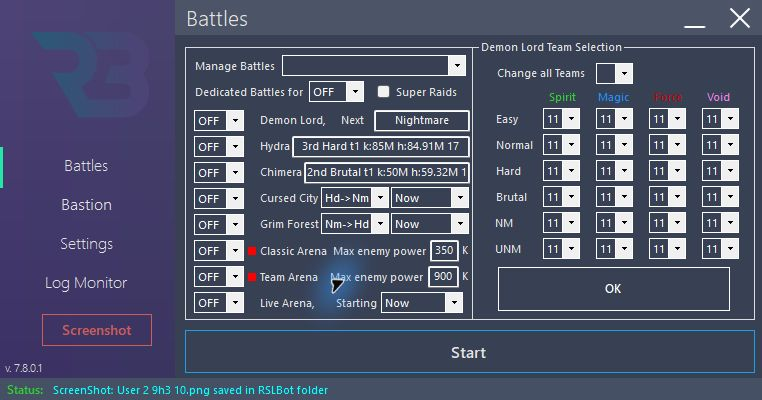Open the Demon Lord OFF dropdown
Viewport: 762px width, 400px height.
coord(219,121)
